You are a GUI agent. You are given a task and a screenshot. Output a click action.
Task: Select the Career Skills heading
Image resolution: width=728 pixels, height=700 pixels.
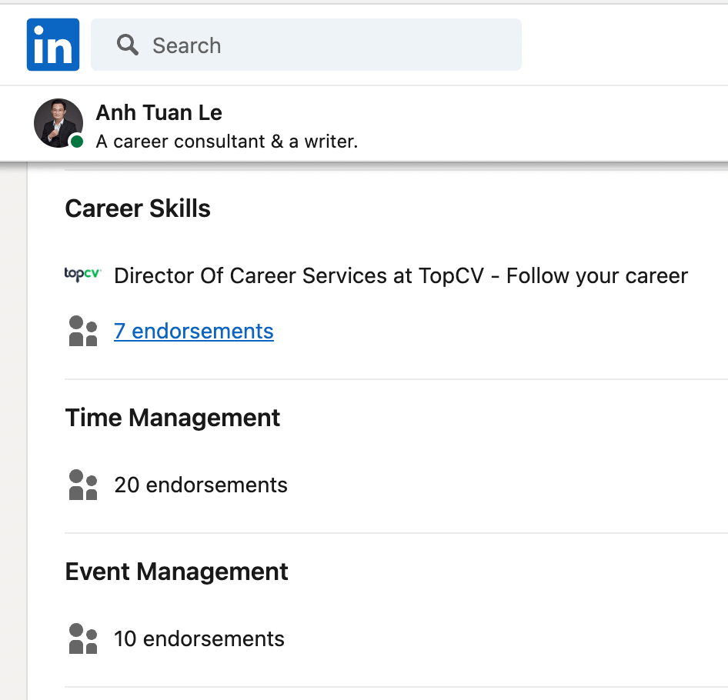138,208
